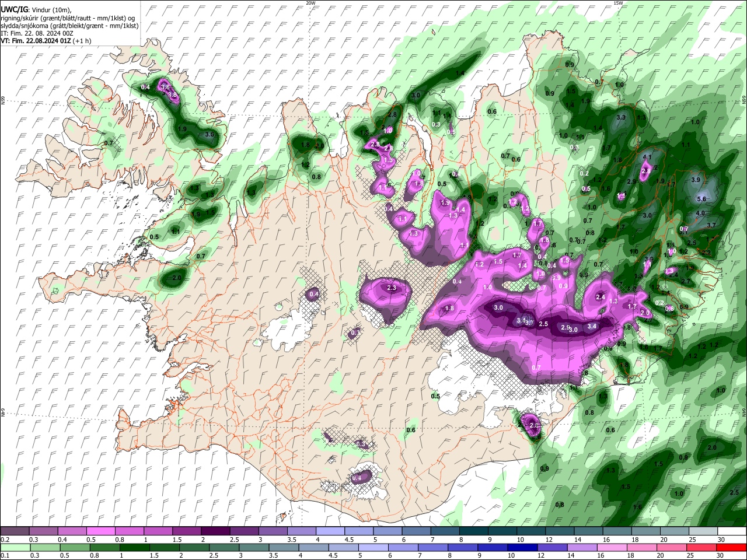This screenshot has width=747, height=560.
Task: Click the 'rigning/skúrir' description line
Action: click(67, 17)
